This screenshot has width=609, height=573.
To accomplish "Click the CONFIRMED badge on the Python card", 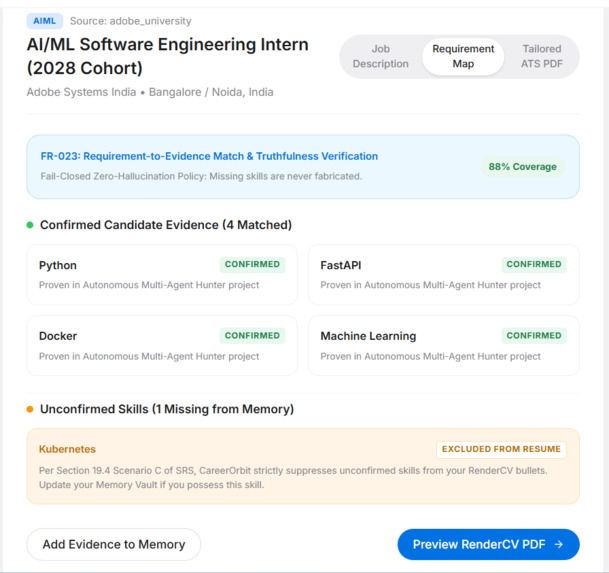I will pos(252,264).
